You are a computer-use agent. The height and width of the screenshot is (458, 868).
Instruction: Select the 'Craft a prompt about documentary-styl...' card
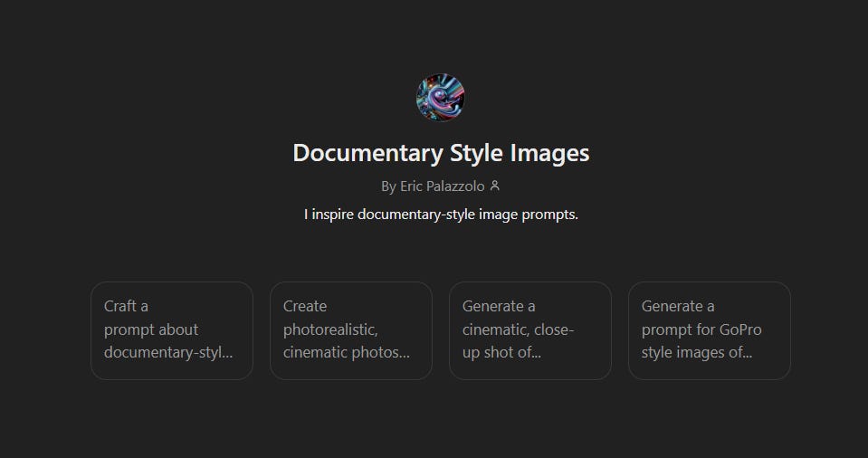172,330
